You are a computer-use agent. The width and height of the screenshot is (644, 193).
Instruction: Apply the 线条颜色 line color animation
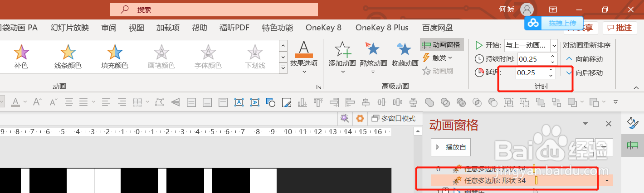point(68,57)
